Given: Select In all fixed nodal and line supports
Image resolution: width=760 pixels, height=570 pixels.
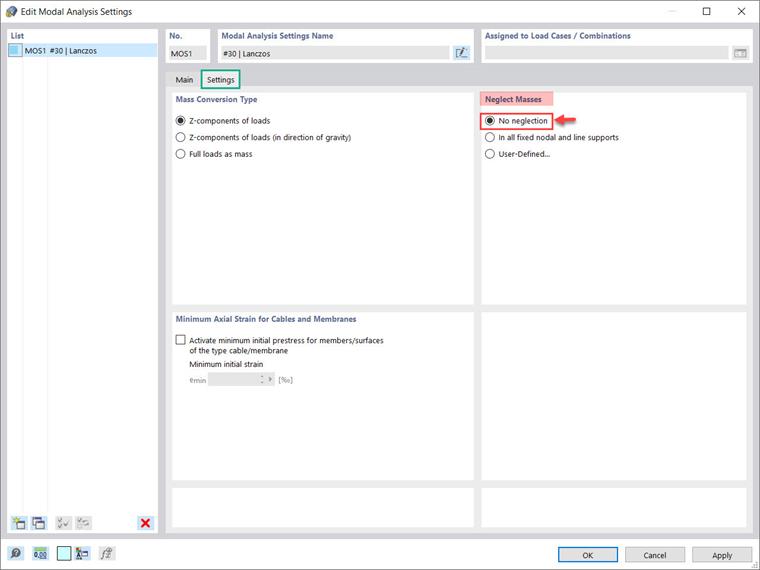Looking at the screenshot, I should (490, 137).
